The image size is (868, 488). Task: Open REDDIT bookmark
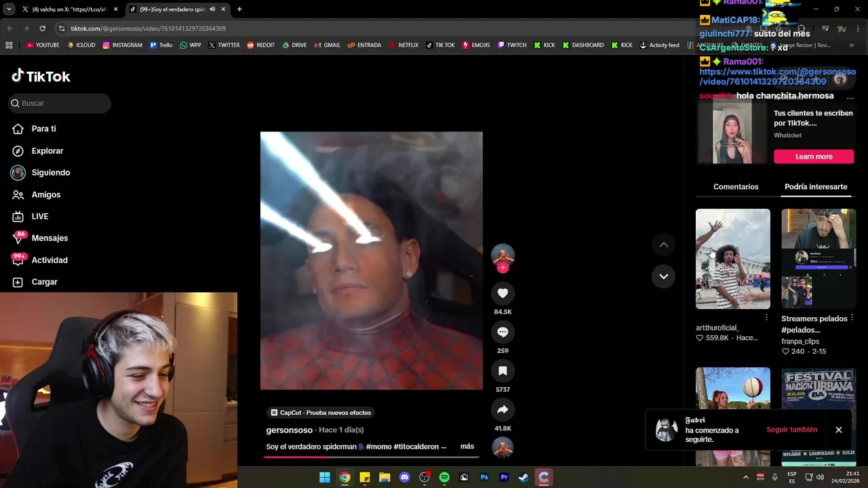pos(260,45)
